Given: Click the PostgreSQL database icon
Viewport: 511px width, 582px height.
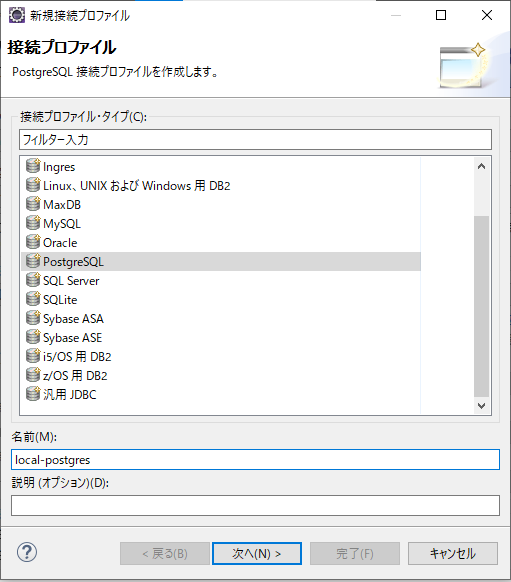Looking at the screenshot, I should coord(33,261).
